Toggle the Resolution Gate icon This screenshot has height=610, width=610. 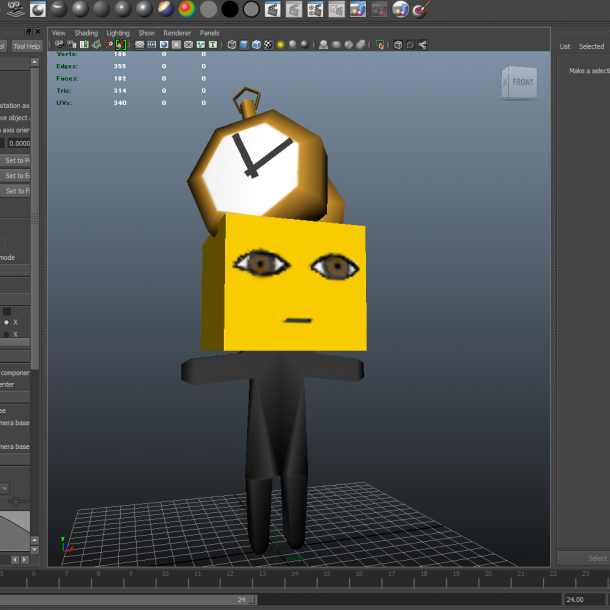(x=164, y=45)
